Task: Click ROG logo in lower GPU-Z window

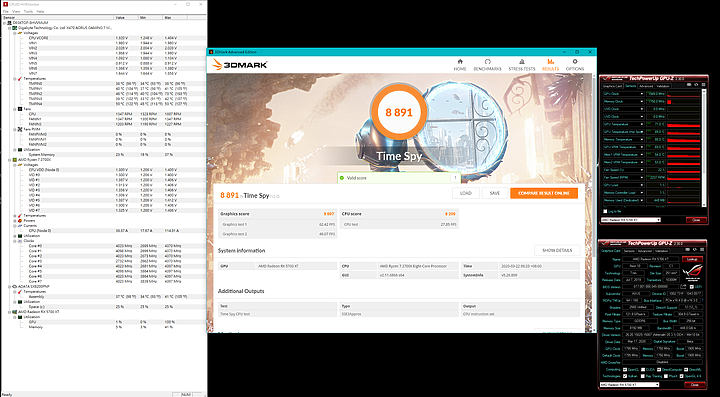Action: pyautogui.click(x=692, y=273)
